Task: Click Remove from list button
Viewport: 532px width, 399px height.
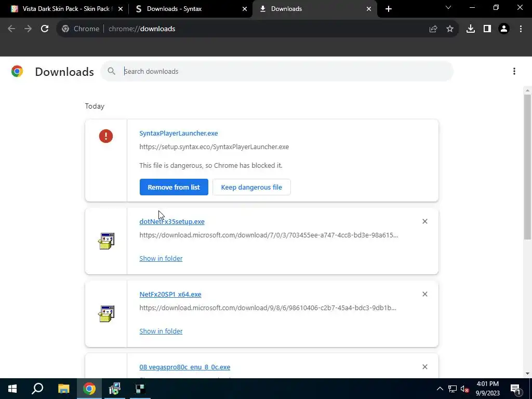Action: [x=174, y=187]
